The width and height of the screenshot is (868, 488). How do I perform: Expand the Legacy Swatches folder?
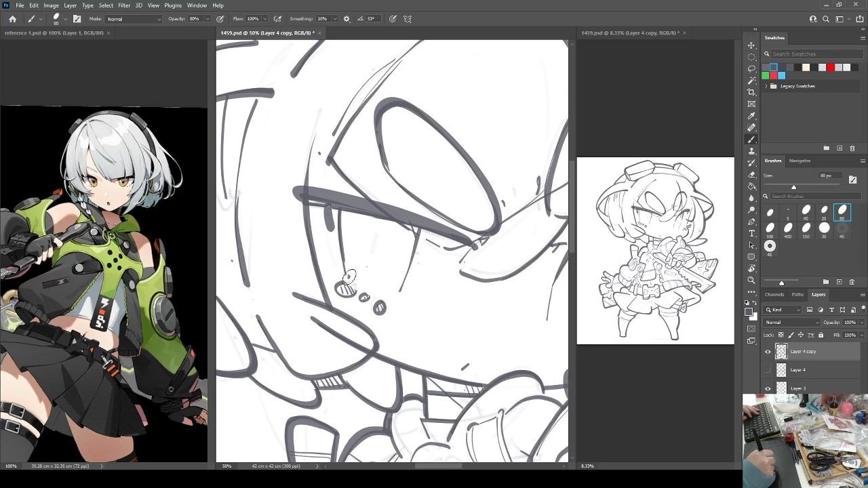point(766,86)
